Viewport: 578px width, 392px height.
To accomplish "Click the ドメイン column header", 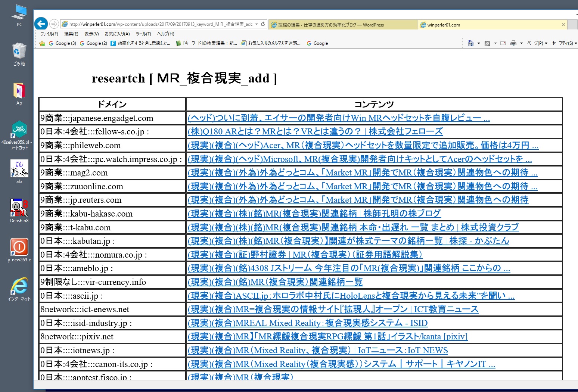I will tap(112, 104).
